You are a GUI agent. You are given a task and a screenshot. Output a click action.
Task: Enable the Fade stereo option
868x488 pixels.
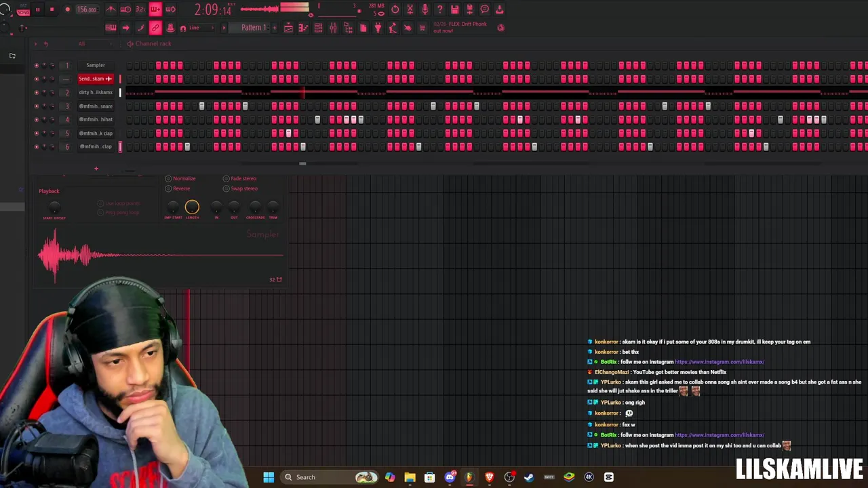(239, 178)
